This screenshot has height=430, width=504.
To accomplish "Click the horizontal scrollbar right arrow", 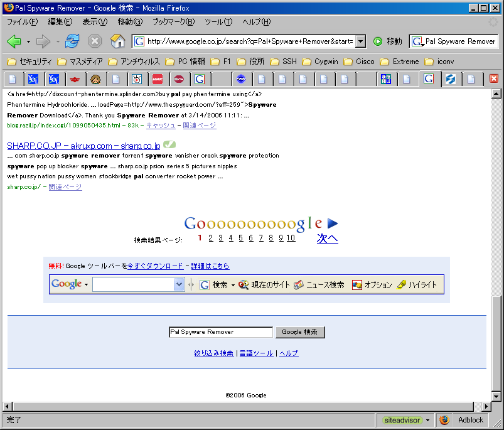I will tap(486, 407).
